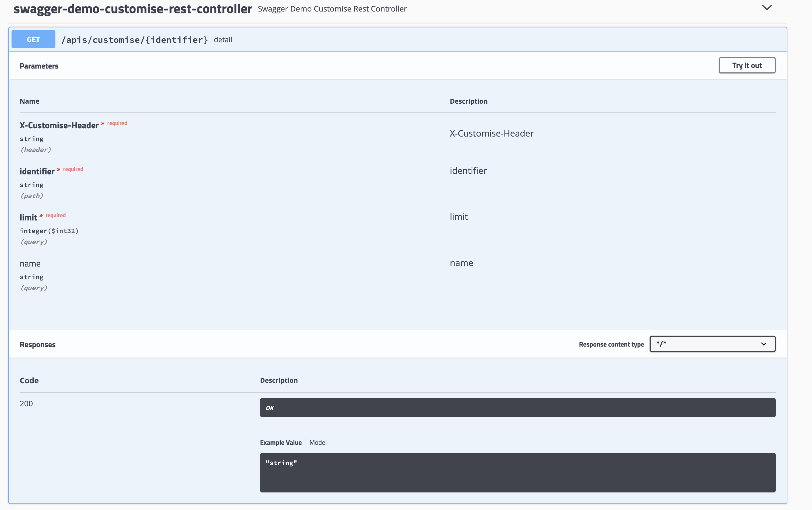Click the (header) location text

[35, 150]
